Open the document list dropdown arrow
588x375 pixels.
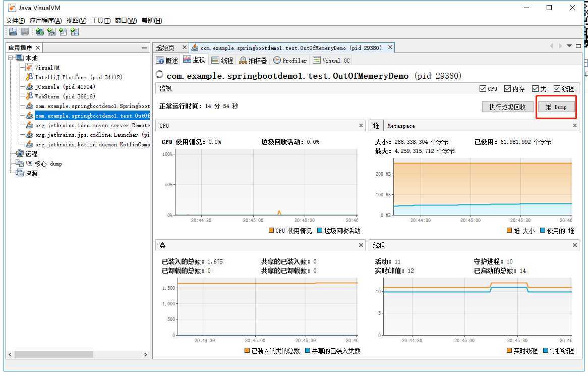click(x=569, y=46)
